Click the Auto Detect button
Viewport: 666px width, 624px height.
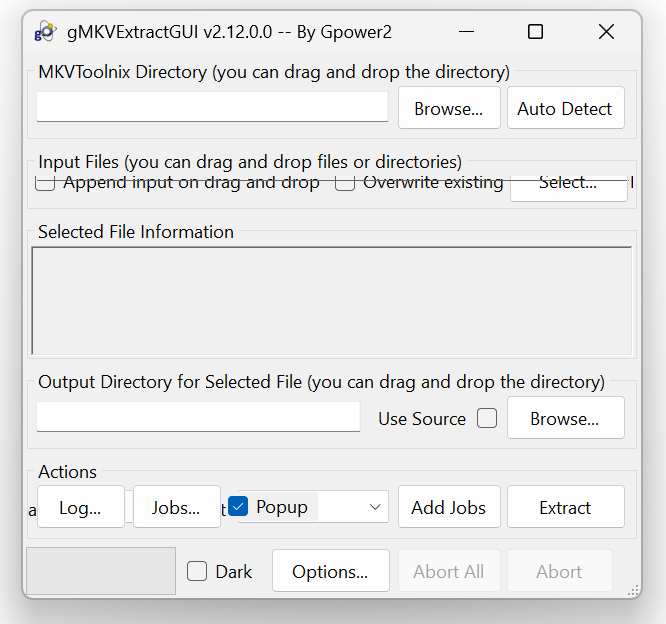(x=565, y=108)
